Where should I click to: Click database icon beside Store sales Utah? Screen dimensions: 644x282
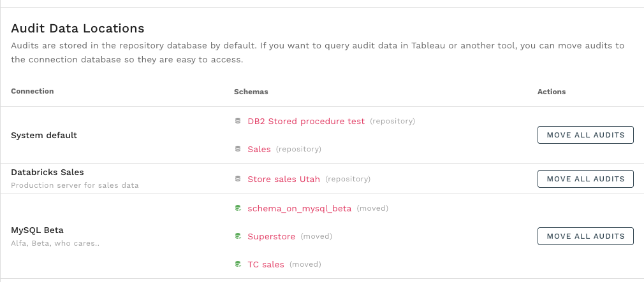[x=238, y=179]
